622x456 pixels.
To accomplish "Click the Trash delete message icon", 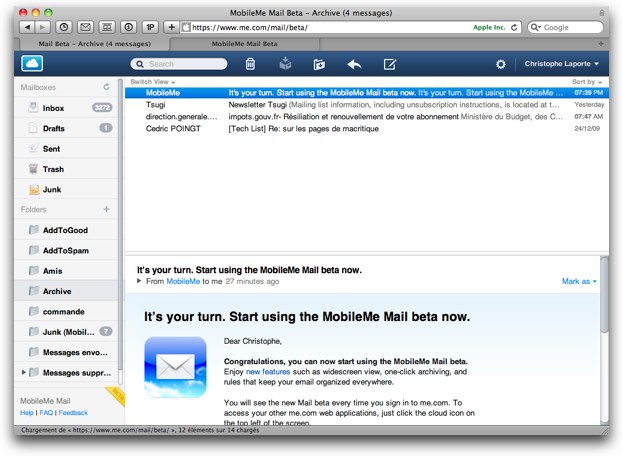I will point(250,64).
